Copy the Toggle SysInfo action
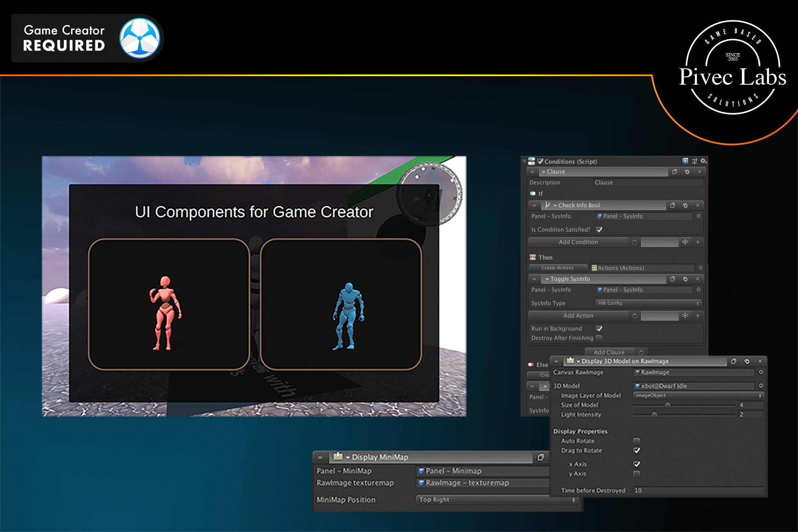Image resolution: width=798 pixels, height=532 pixels. [672, 279]
